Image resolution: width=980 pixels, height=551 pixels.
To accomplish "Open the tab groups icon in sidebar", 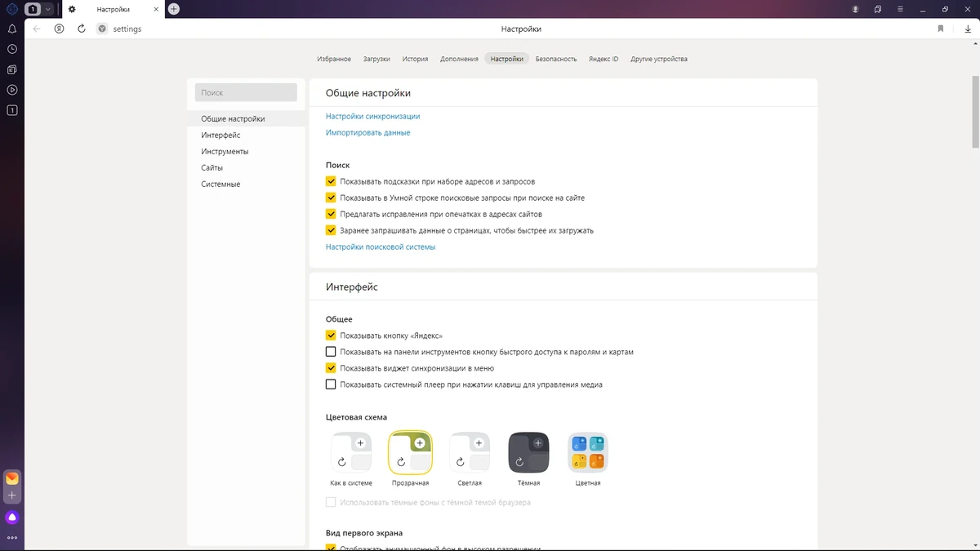I will coord(12,69).
